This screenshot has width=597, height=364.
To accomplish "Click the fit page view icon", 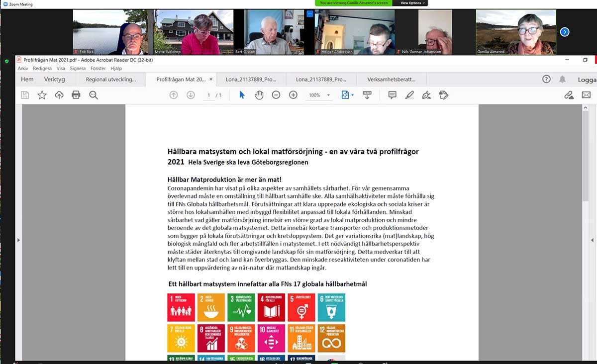I will pos(345,95).
